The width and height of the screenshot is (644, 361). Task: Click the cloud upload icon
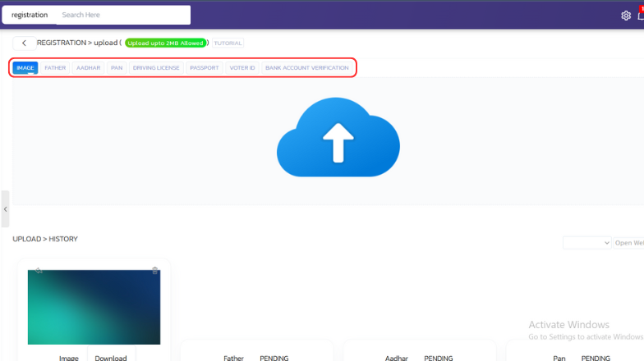[338, 139]
